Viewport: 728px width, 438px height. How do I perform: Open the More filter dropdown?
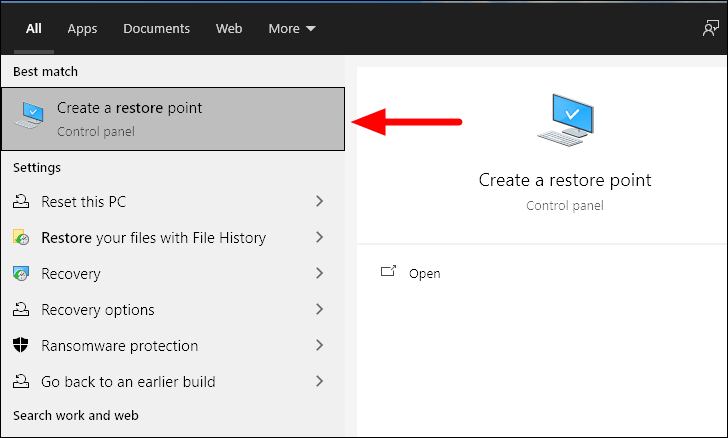click(x=292, y=29)
